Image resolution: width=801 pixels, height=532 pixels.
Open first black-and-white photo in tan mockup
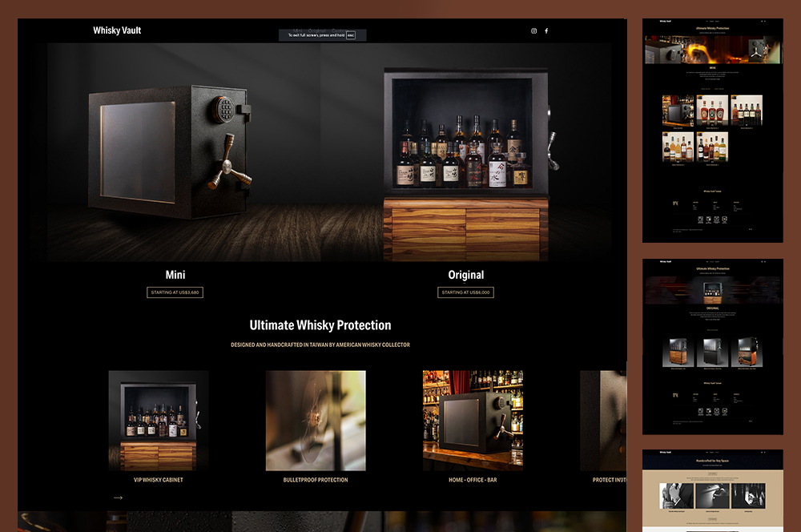click(x=676, y=496)
